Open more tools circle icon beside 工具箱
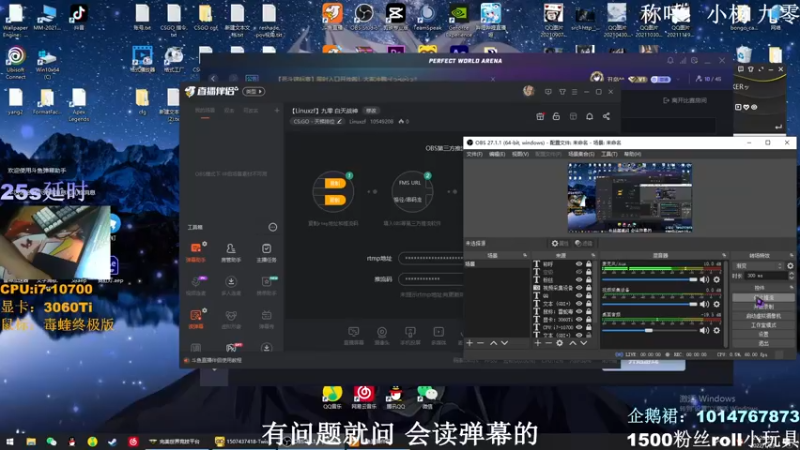This screenshot has height=450, width=800. (x=273, y=227)
